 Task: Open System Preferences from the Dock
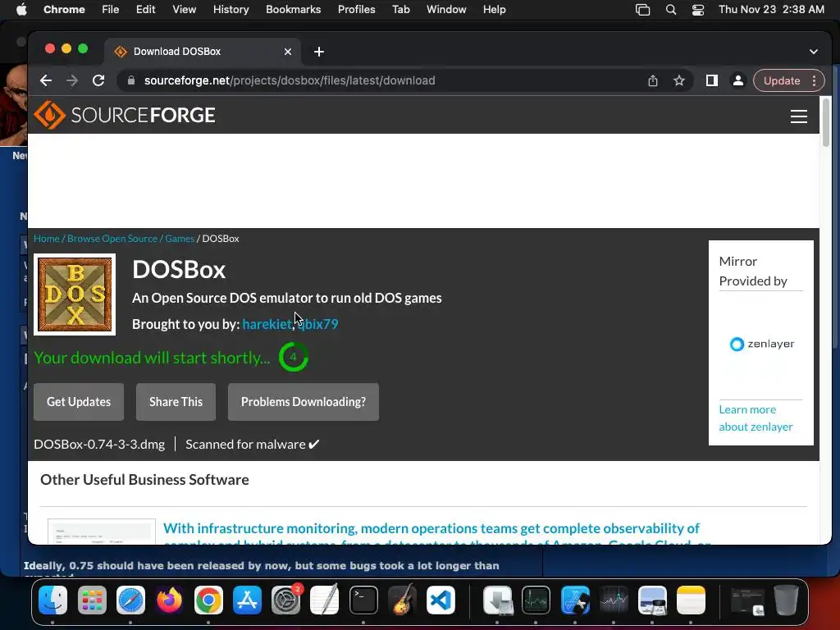pyautogui.click(x=286, y=600)
